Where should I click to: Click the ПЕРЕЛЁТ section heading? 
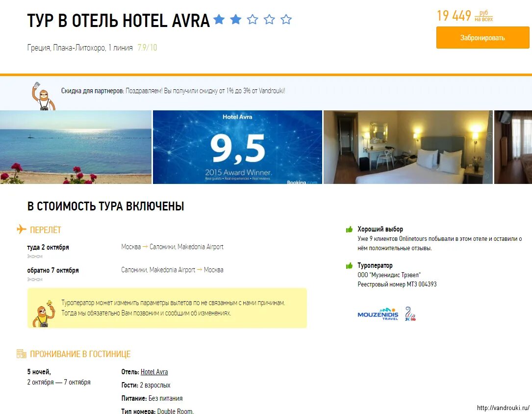click(46, 230)
